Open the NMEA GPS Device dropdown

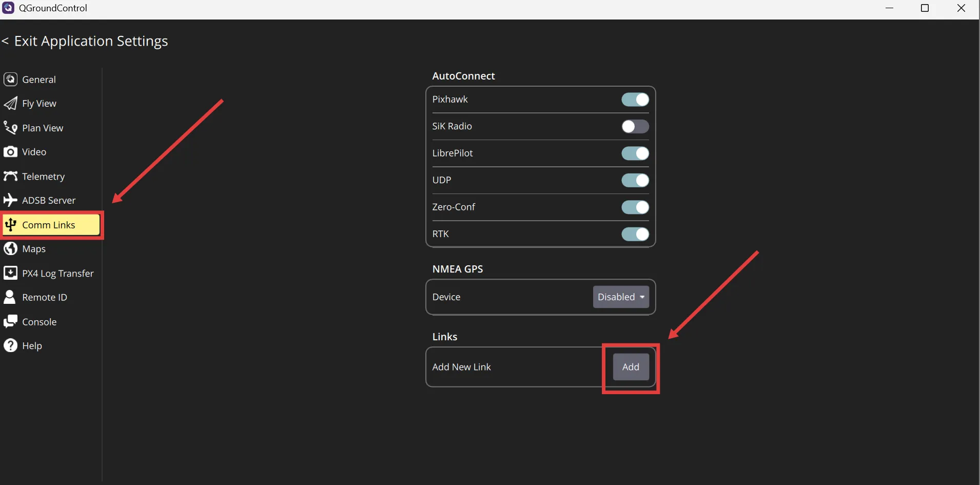click(621, 297)
